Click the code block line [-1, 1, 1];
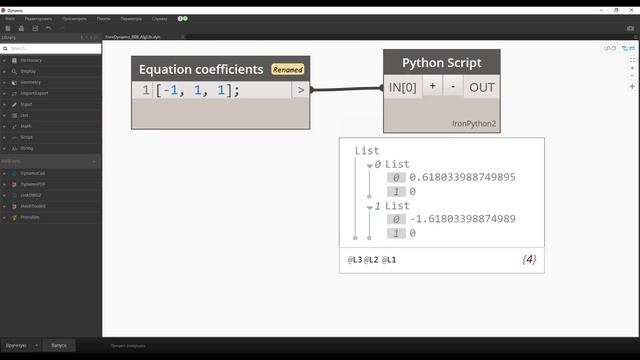Screen dimensions: 640x360 click(x=198, y=90)
